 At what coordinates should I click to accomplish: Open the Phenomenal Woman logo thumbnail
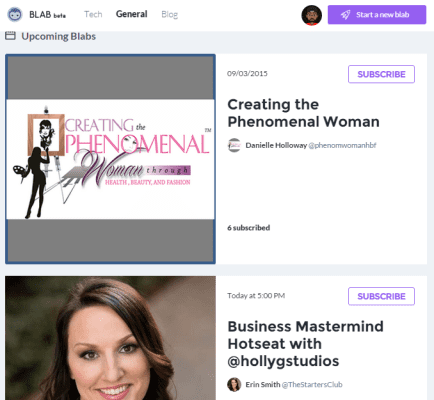(110, 159)
